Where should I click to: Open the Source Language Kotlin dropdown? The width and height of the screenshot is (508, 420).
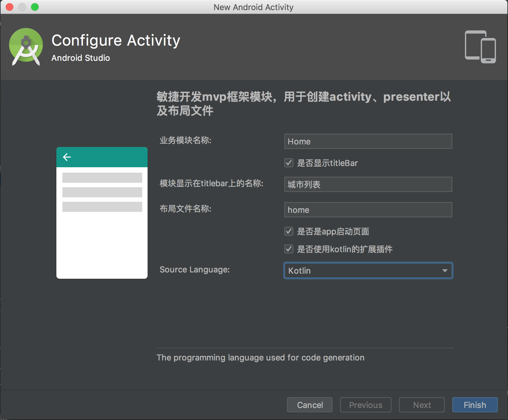coord(368,271)
